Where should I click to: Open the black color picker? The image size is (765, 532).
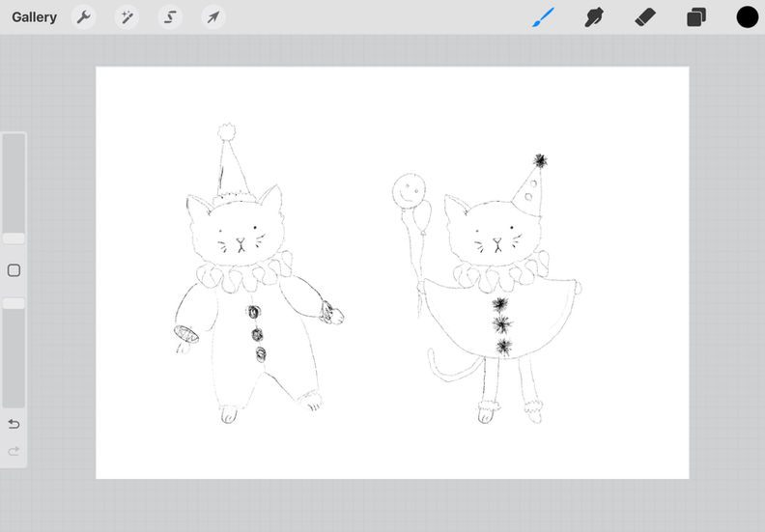click(x=747, y=17)
